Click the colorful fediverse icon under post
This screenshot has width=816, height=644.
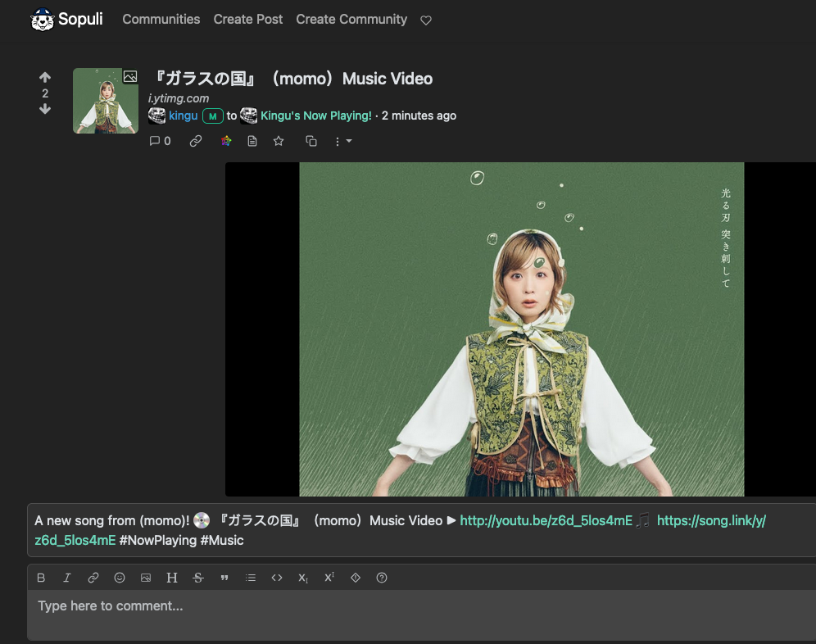click(x=226, y=141)
